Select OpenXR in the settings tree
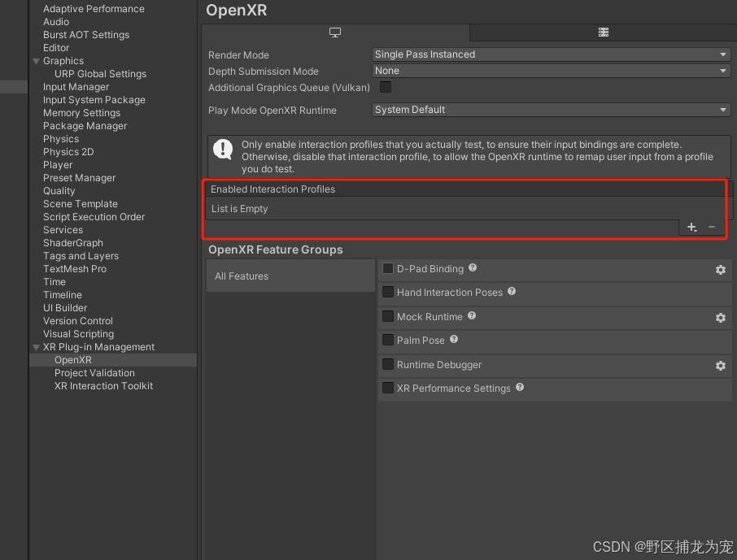The image size is (737, 560). tap(113, 360)
